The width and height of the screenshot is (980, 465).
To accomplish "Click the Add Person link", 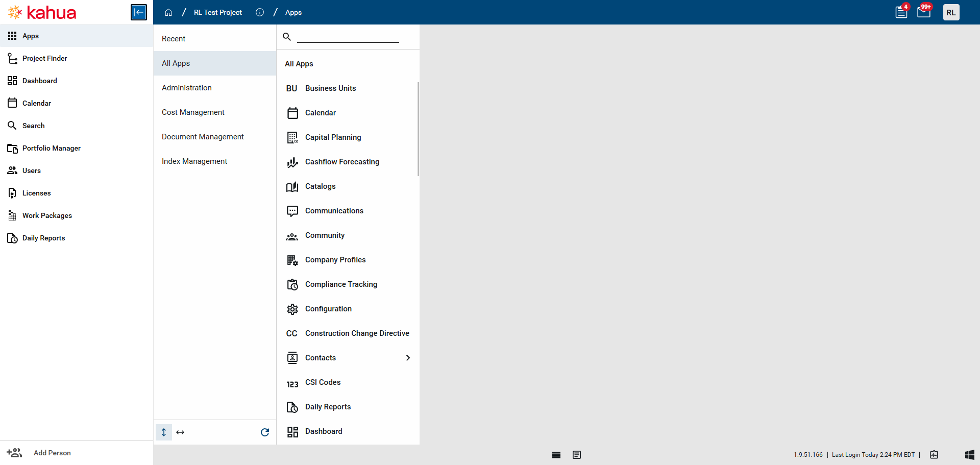I will pos(52,453).
